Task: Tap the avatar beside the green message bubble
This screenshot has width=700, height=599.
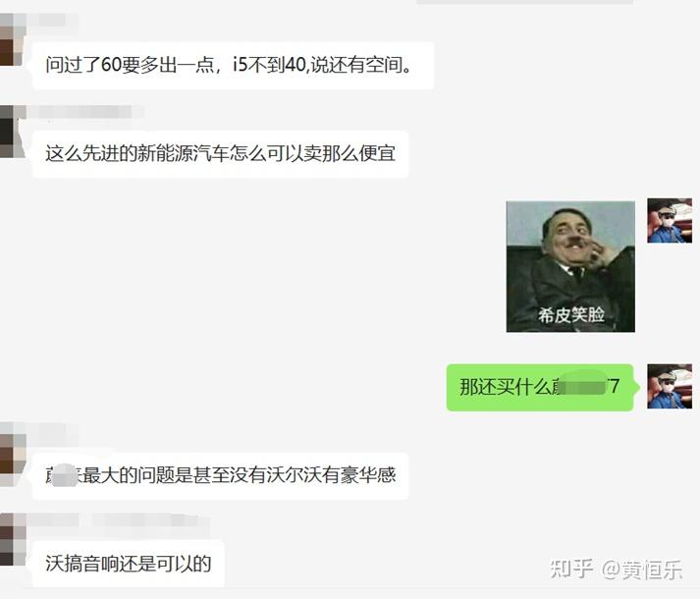Action: (670, 386)
